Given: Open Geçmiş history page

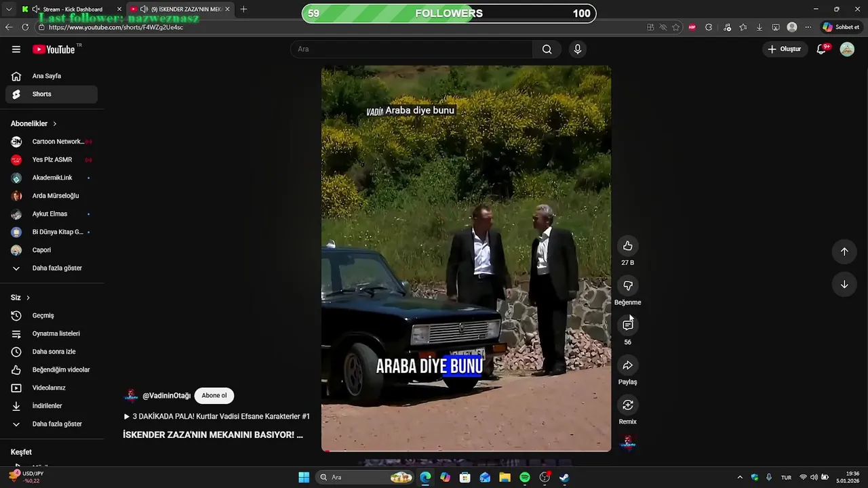Looking at the screenshot, I should point(52,315).
